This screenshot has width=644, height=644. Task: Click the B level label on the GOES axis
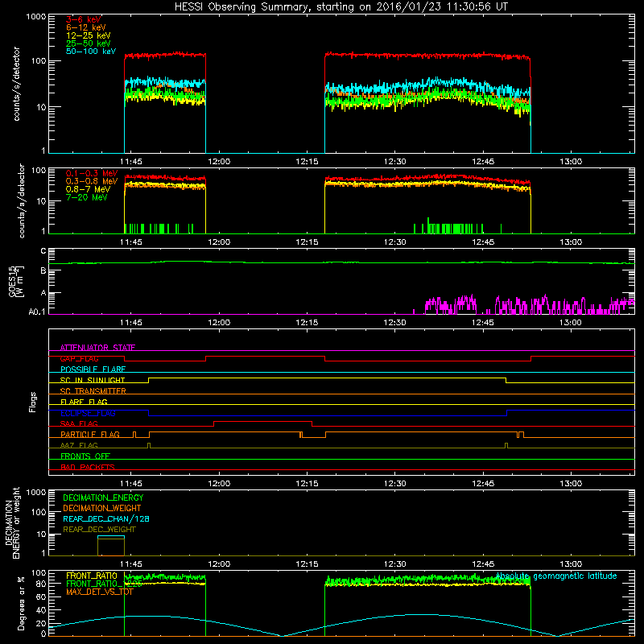(x=43, y=271)
